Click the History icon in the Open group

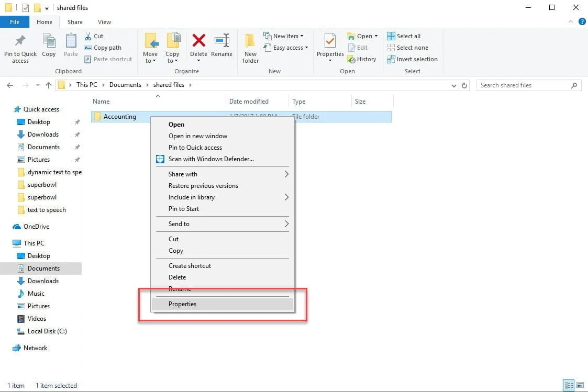coord(362,59)
